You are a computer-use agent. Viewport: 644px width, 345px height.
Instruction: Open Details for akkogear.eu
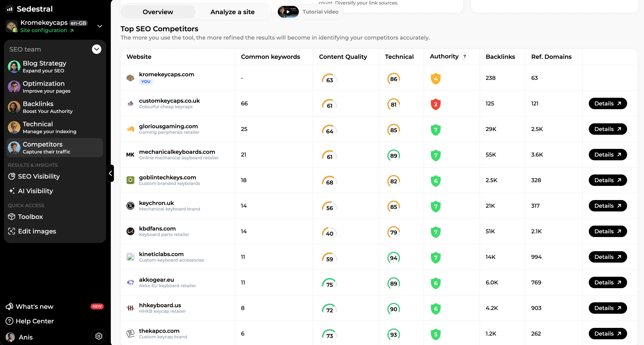pos(608,283)
